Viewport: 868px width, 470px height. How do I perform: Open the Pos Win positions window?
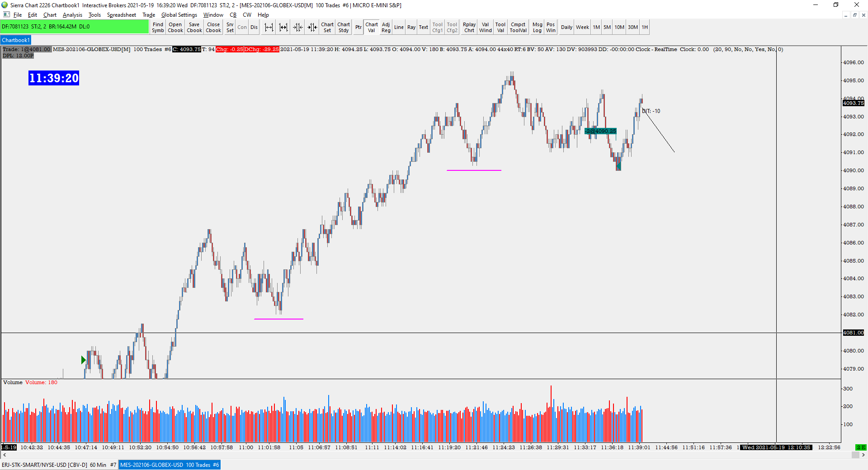point(551,27)
